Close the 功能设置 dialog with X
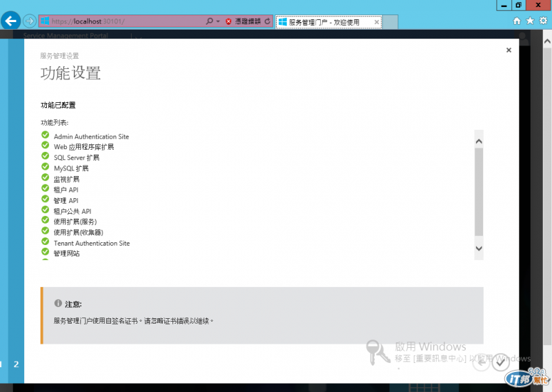This screenshot has height=392, width=552. 509,50
